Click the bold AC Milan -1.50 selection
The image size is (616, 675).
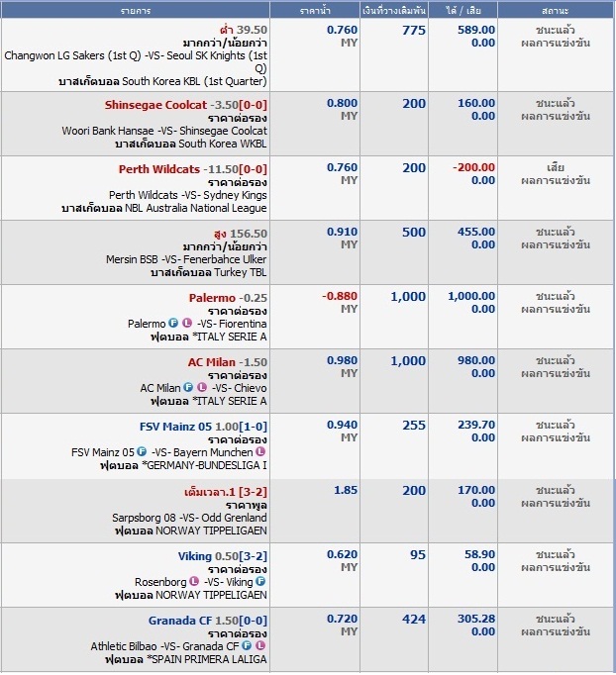click(x=211, y=362)
